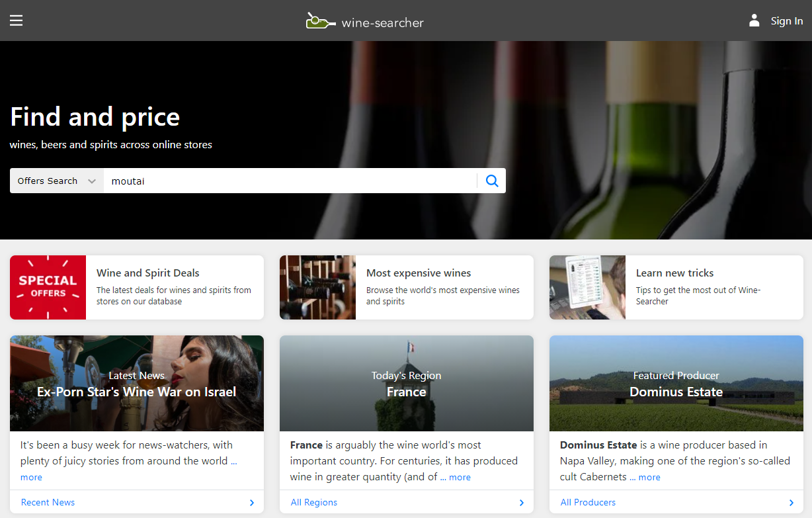Click the Sign In link
Image resolution: width=812 pixels, height=518 pixels.
click(786, 21)
